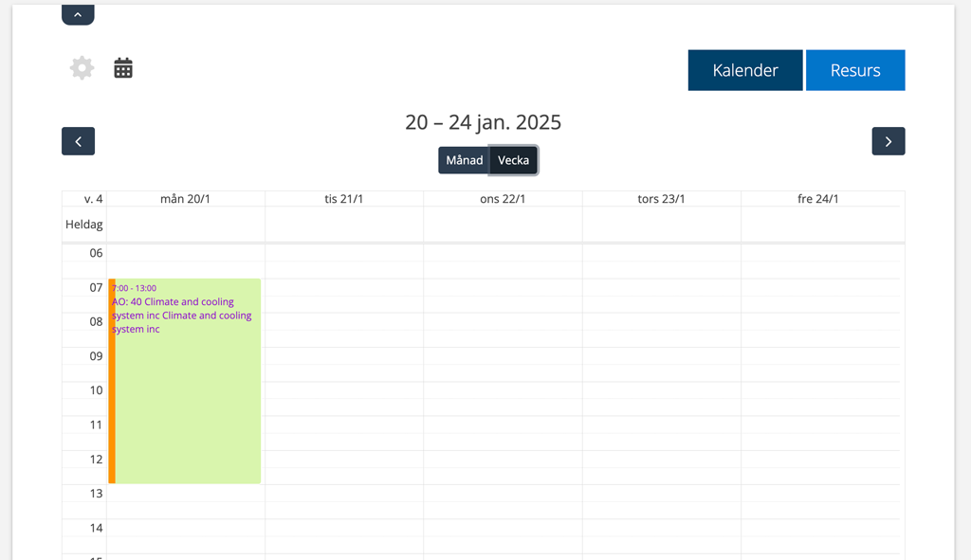Image resolution: width=971 pixels, height=560 pixels.
Task: Click the Heldag cell for tis 21/1
Action: [x=343, y=225]
